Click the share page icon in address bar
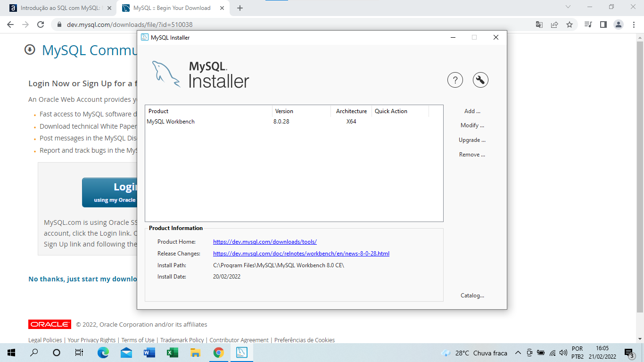 pyautogui.click(x=554, y=25)
